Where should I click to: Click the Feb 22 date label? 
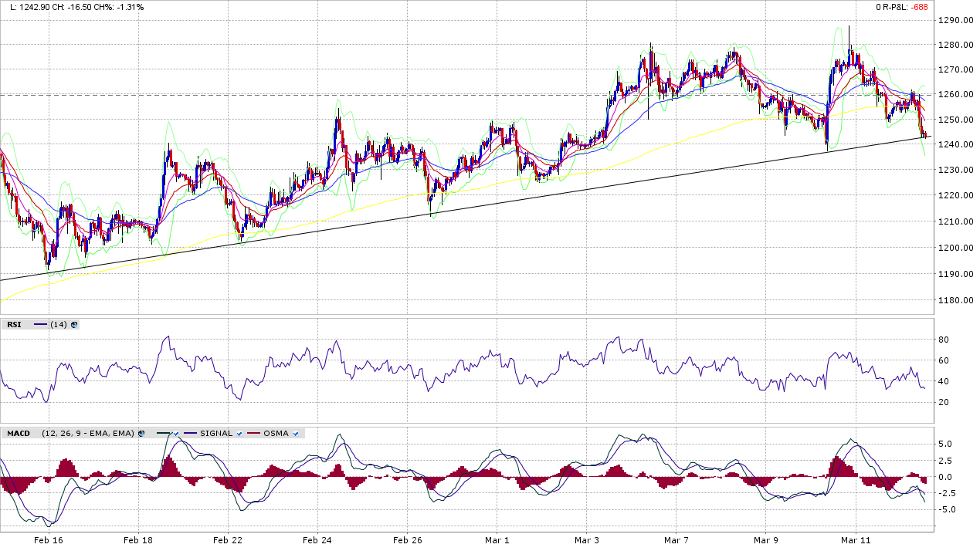pyautogui.click(x=227, y=541)
